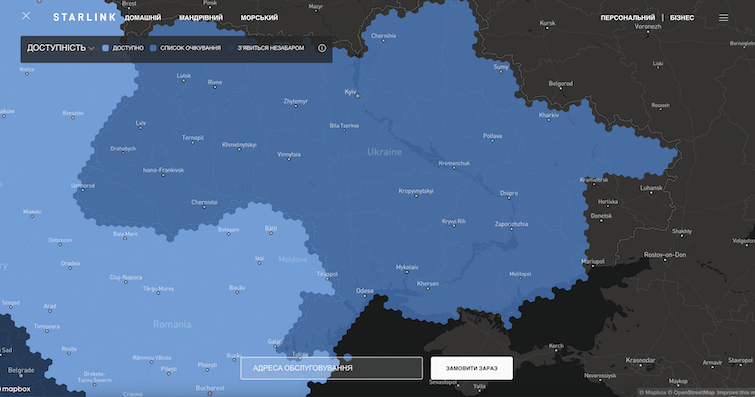Click the Starlink logo
The height and width of the screenshot is (397, 755).
[x=85, y=17]
